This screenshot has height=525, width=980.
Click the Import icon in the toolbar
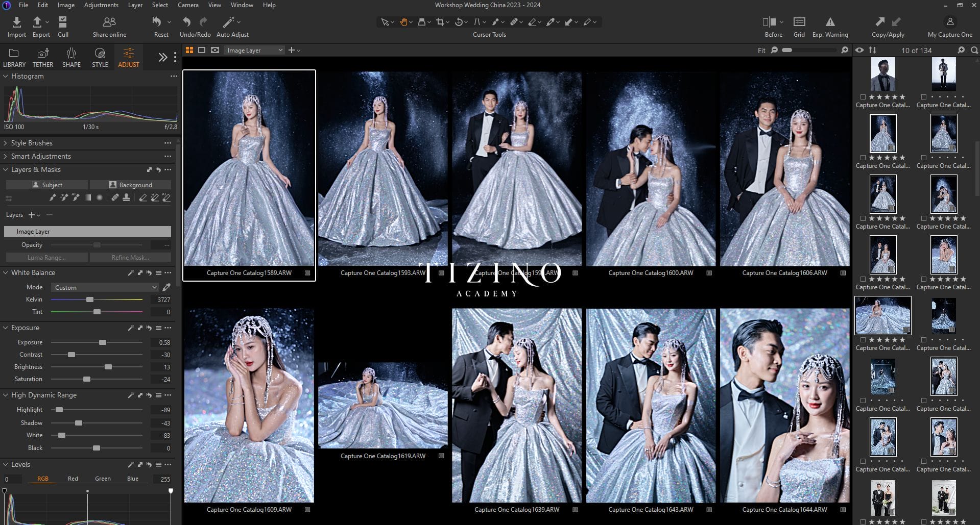click(16, 22)
